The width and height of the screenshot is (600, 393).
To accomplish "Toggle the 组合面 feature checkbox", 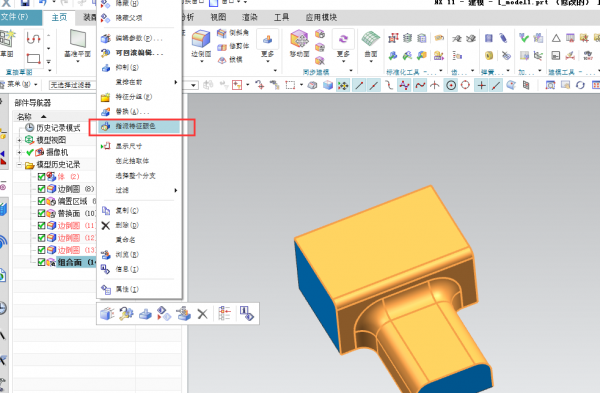I will (41, 262).
